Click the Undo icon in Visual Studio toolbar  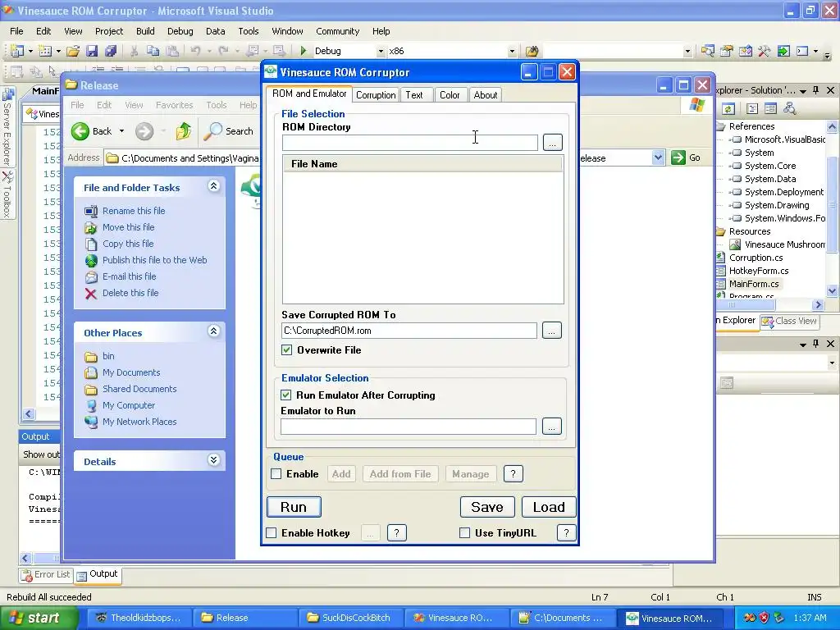point(195,51)
